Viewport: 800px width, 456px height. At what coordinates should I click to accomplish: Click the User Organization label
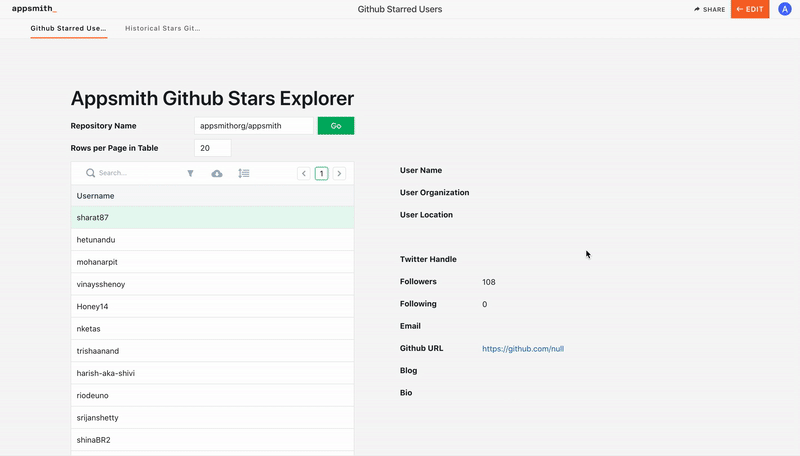pos(434,192)
